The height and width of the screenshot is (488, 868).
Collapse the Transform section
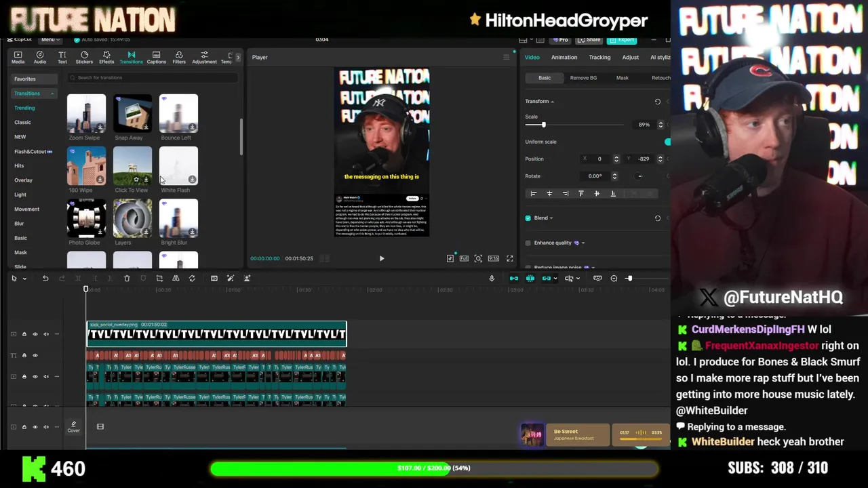[552, 102]
